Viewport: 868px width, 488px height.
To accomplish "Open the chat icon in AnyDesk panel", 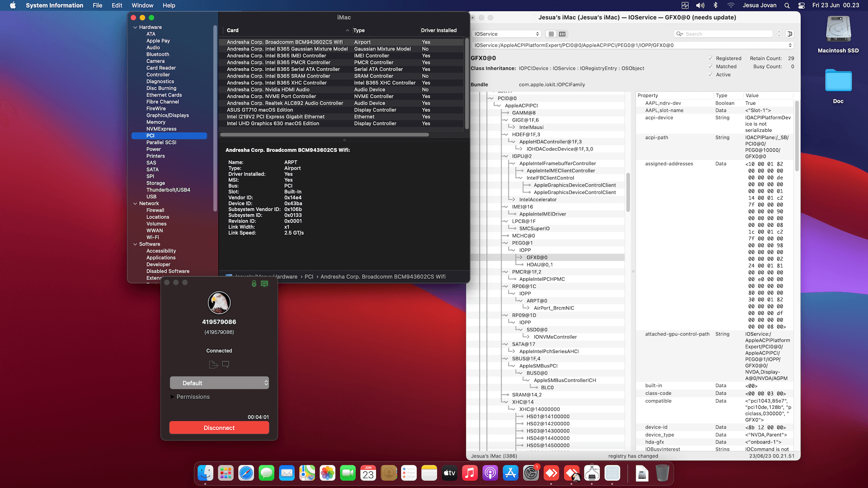I will pyautogui.click(x=226, y=364).
